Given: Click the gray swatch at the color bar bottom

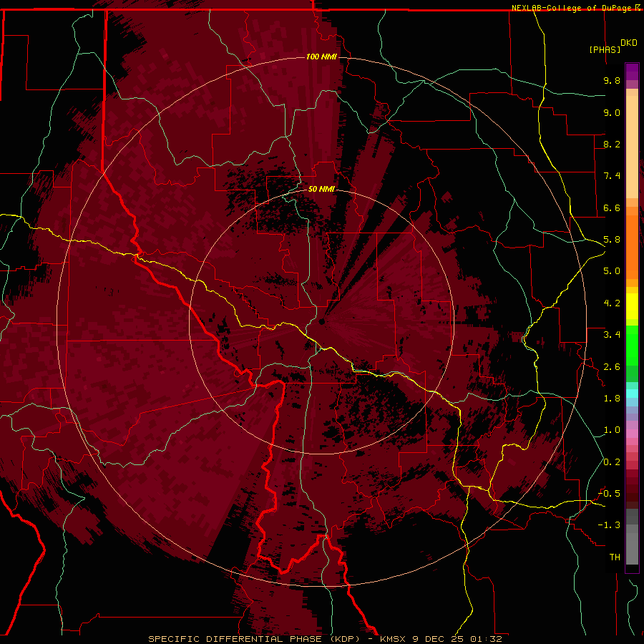Looking at the screenshot, I should click(x=632, y=548).
